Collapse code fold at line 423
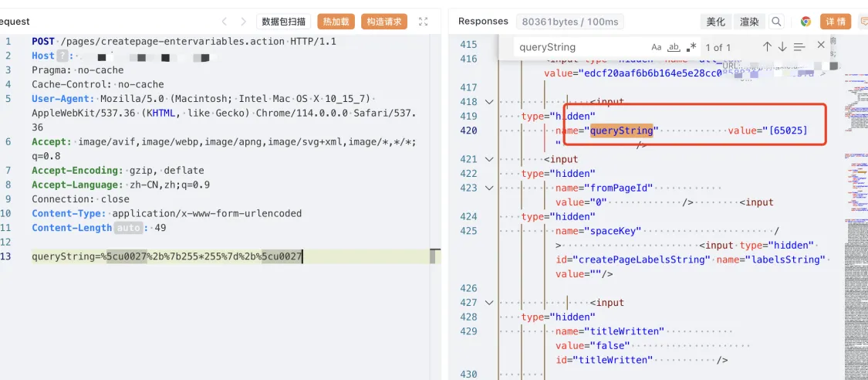 click(x=489, y=188)
